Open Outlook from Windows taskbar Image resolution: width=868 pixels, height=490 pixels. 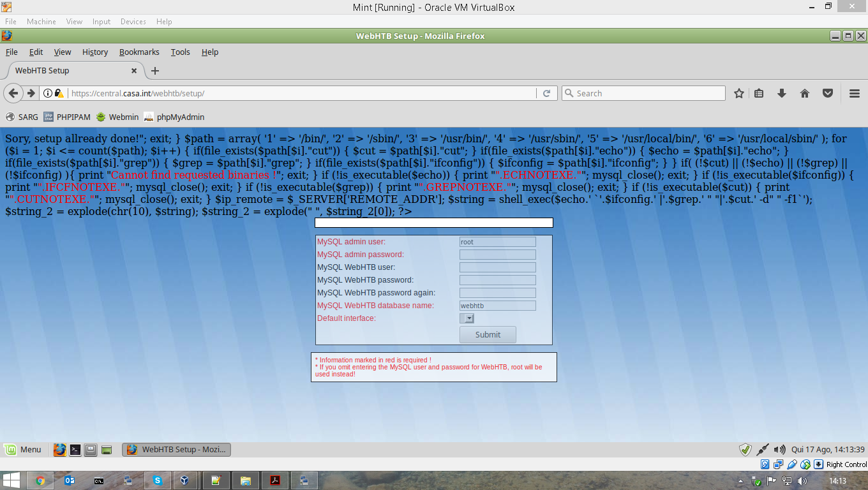click(70, 480)
